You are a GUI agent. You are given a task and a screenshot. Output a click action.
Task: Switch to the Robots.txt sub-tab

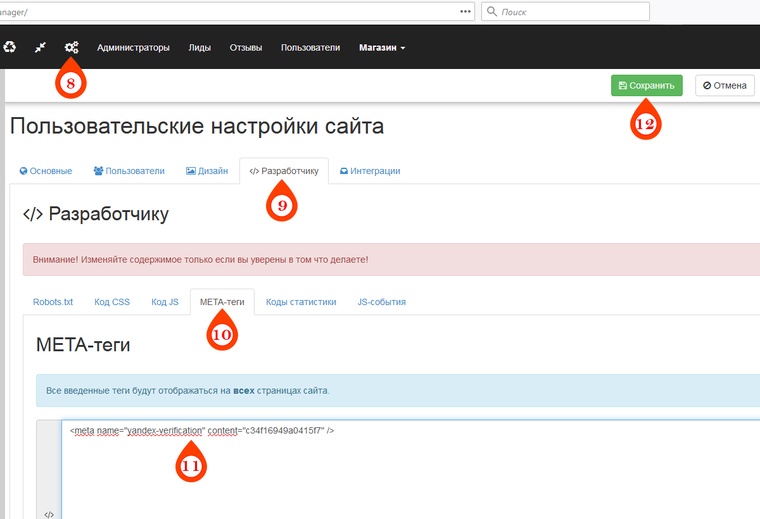pyautogui.click(x=53, y=301)
